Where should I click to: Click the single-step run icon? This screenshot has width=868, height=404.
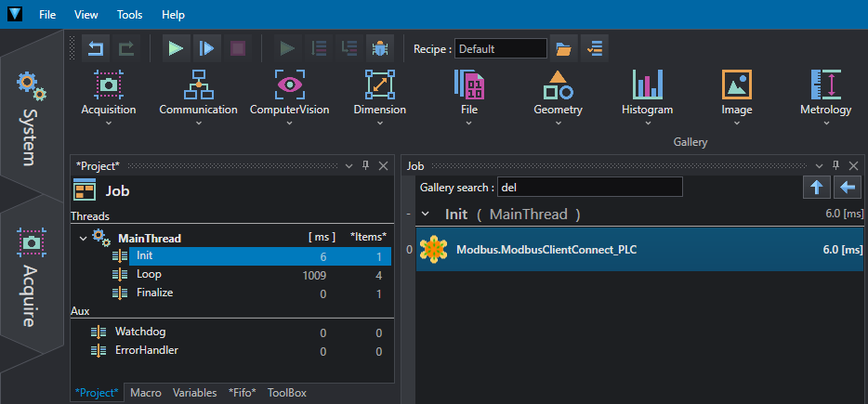click(206, 48)
